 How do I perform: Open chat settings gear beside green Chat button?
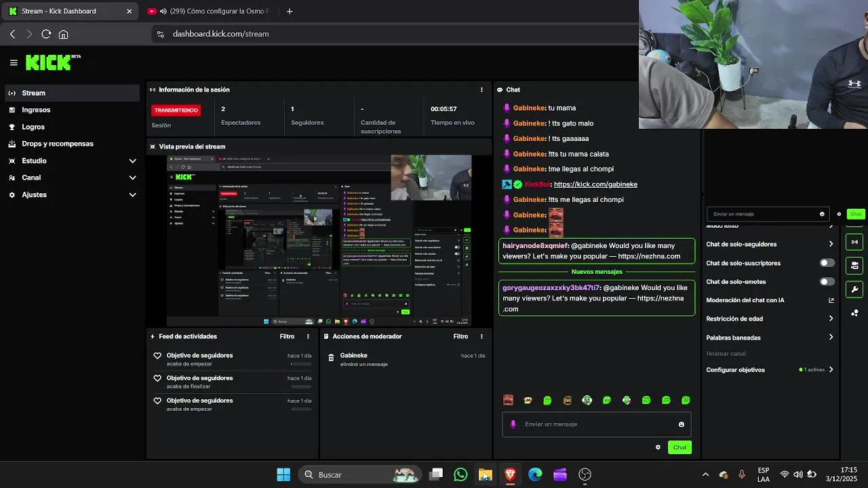pos(658,447)
